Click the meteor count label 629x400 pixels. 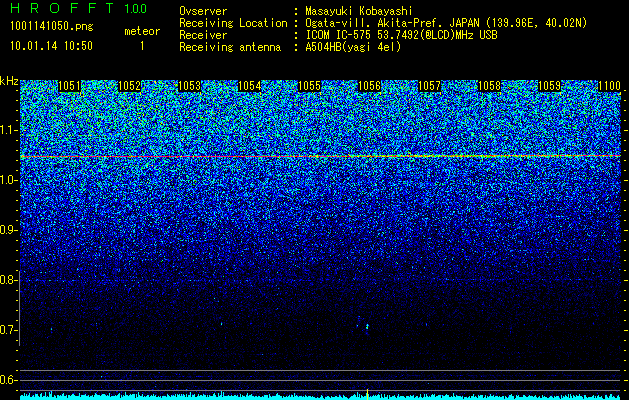click(142, 31)
